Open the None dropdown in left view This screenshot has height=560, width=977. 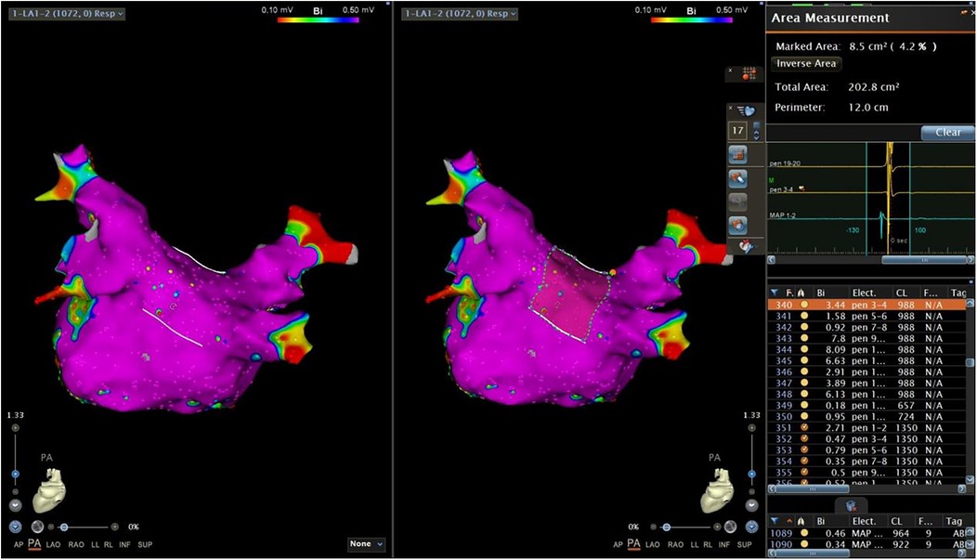tap(366, 544)
